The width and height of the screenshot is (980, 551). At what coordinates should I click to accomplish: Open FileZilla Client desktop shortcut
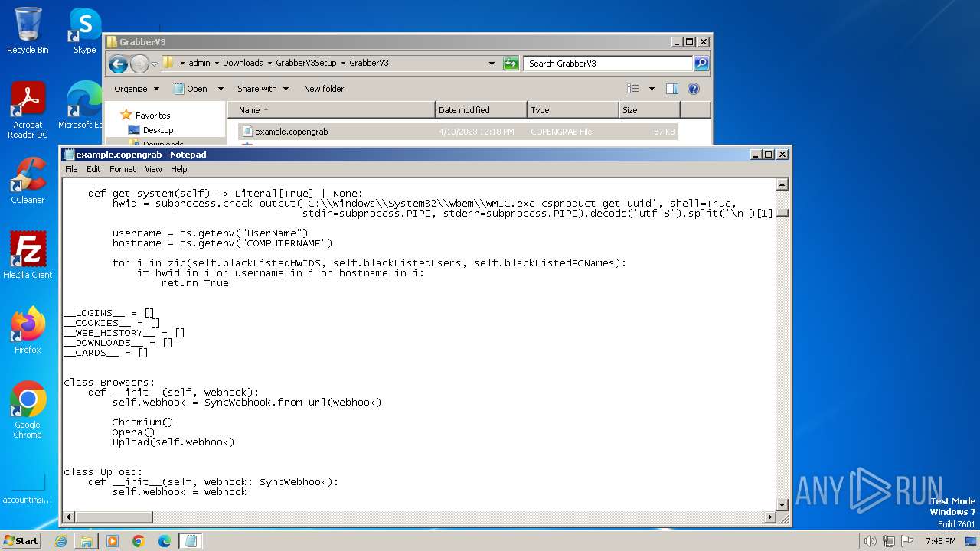pyautogui.click(x=28, y=255)
